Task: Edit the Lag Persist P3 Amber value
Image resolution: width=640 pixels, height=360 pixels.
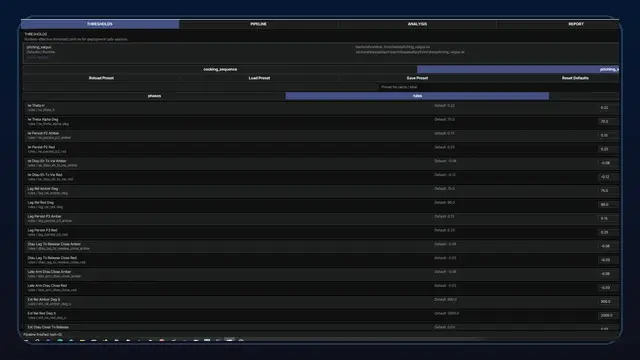Action: pos(608,219)
